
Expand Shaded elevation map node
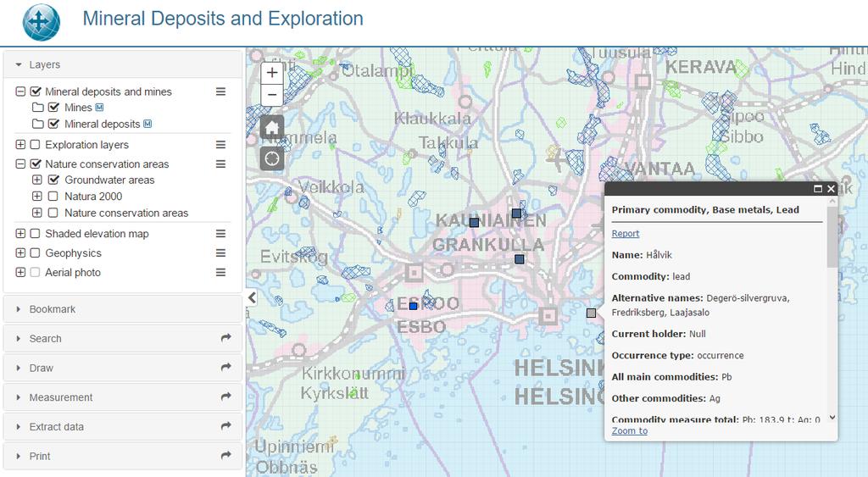pos(20,234)
